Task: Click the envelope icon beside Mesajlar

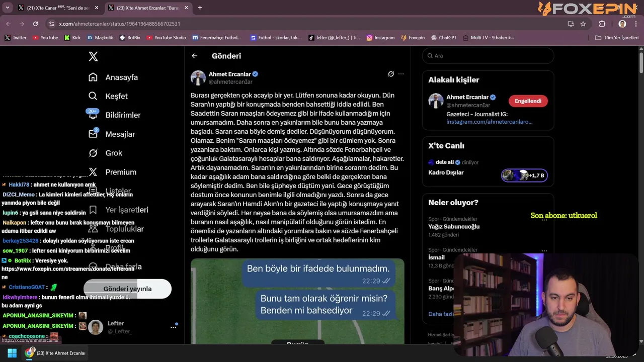Action: tap(93, 134)
